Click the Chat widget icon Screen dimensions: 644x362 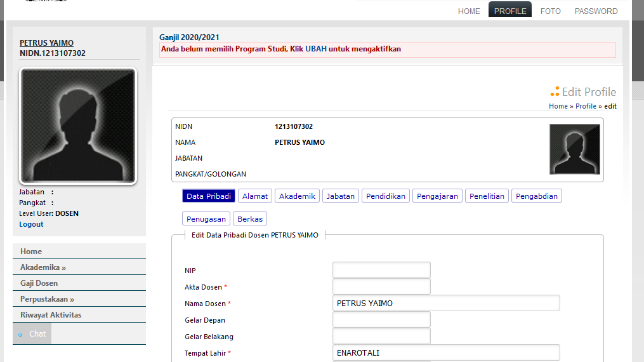(x=21, y=334)
